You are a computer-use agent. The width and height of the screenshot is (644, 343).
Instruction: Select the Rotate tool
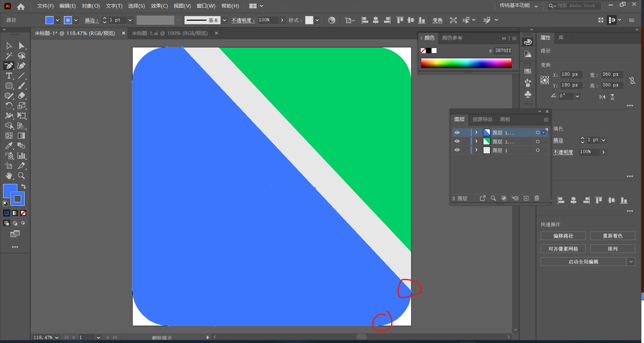9,106
